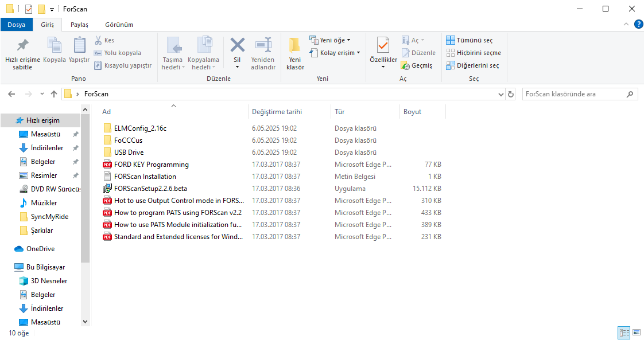Switch to large icons view in status bar
This screenshot has width=644, height=340.
[x=637, y=333]
